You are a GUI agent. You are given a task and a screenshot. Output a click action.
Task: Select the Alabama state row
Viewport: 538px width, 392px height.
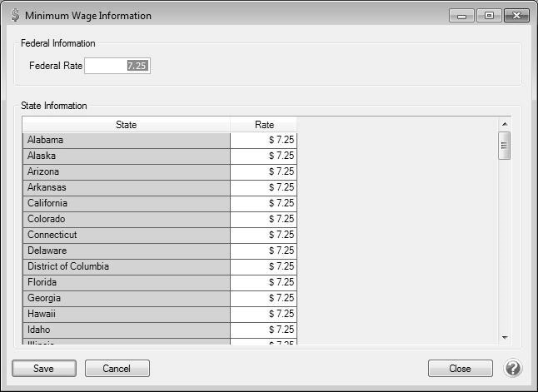(126, 140)
